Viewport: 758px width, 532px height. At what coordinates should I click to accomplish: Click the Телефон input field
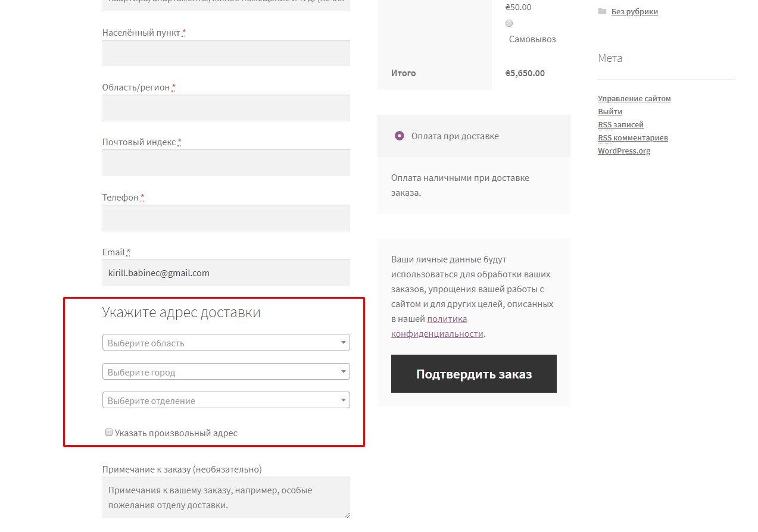[x=226, y=218]
